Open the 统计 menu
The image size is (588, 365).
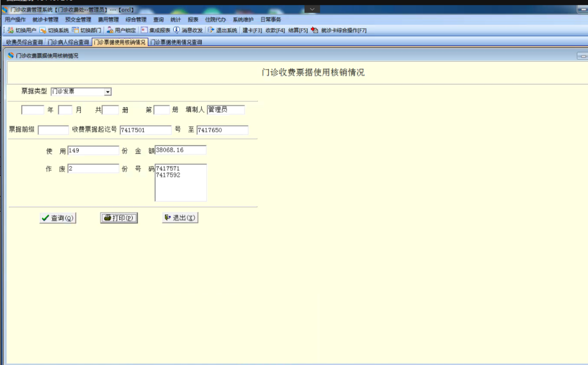tap(176, 19)
